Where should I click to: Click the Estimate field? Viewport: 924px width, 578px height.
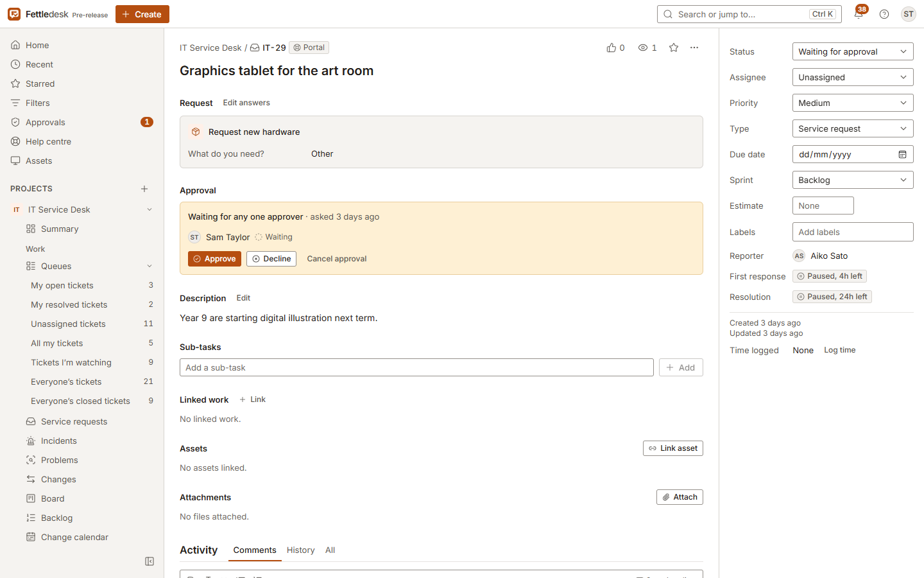pos(823,206)
